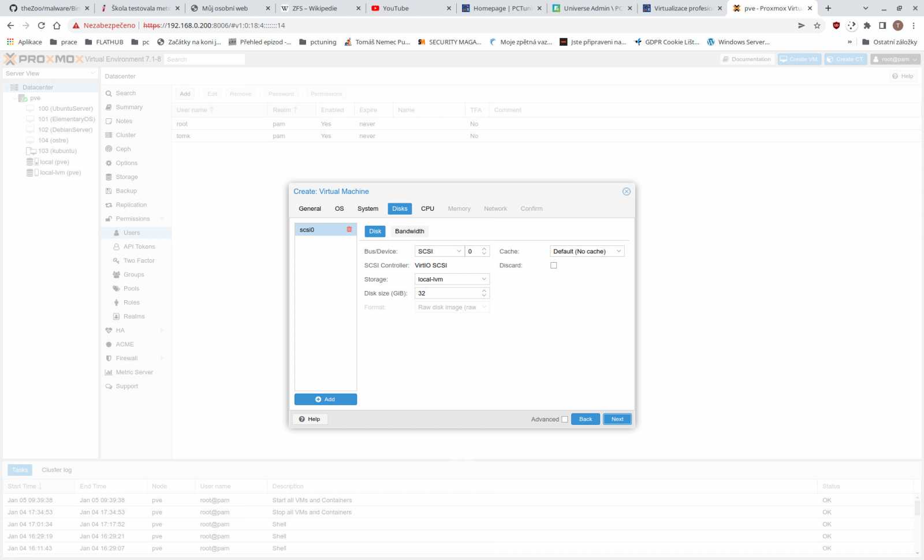
Task: Select local-lvm (pve) storage in tree
Action: coord(60,173)
